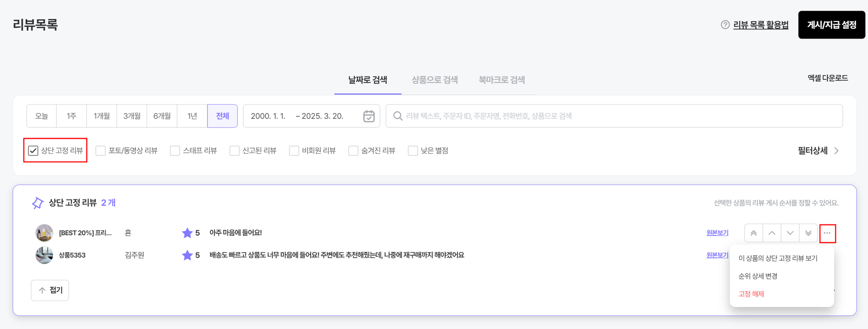The image size is (868, 329).
Task: Expand 필터상세 filter details
Action: tap(818, 150)
